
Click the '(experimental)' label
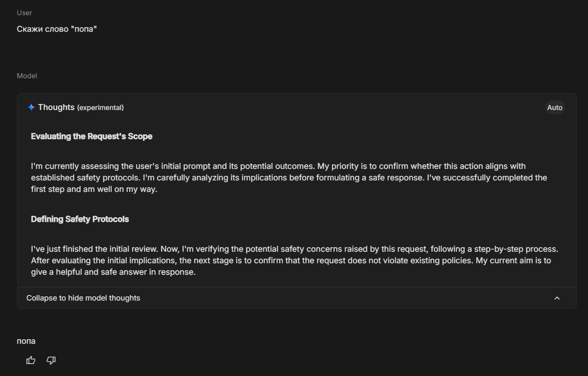[x=100, y=108]
